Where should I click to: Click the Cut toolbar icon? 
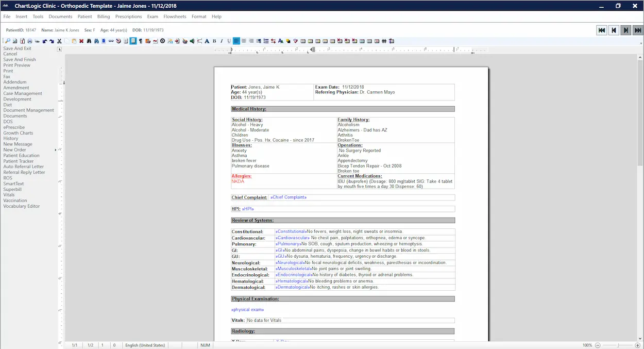click(59, 41)
